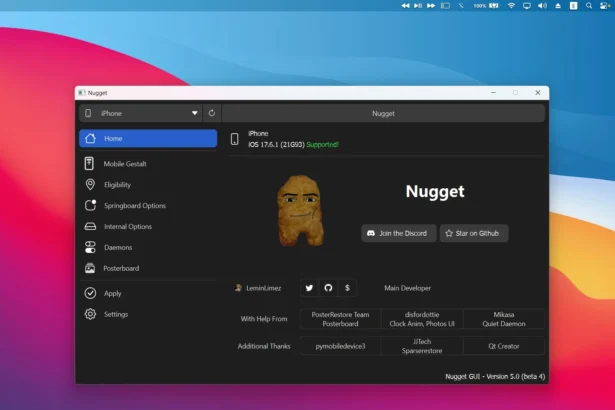
Task: Click the Home house icon
Action: click(90, 138)
